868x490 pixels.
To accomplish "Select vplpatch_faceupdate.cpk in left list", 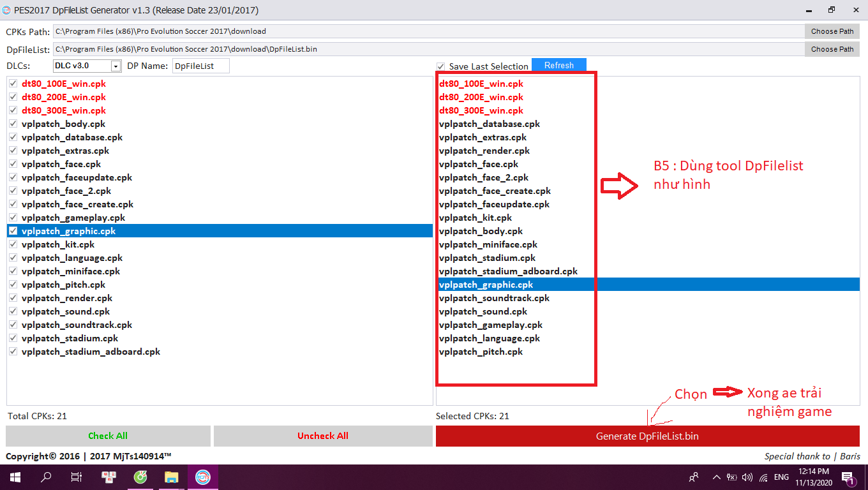I will click(77, 177).
